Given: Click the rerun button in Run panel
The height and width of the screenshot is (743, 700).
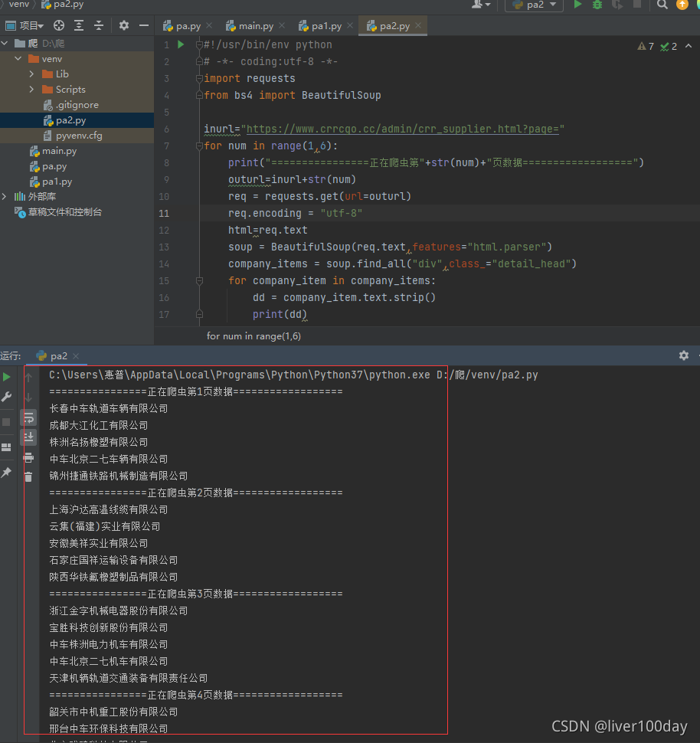Looking at the screenshot, I should point(7,377).
